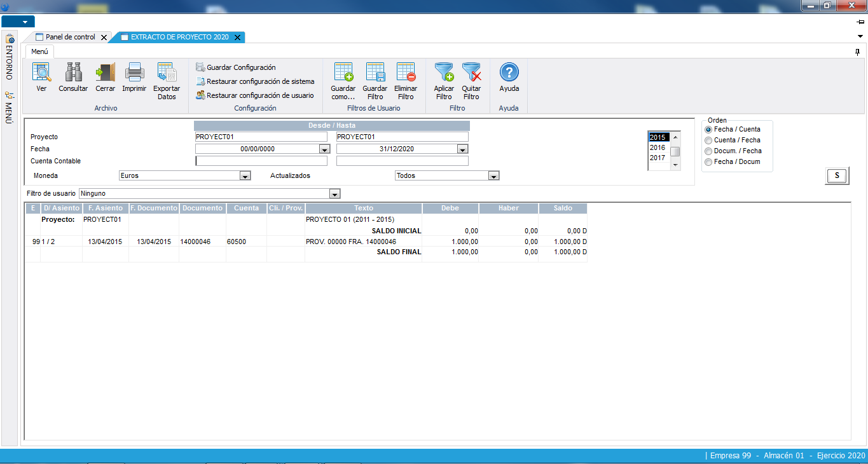Click Guardar como filter icon
This screenshot has height=464, width=868.
(343, 72)
